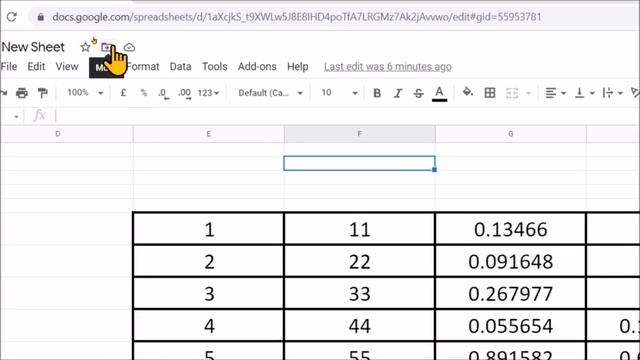Expand the merge cells dropdown arrow
Image resolution: width=640 pixels, height=360 pixels.
click(x=529, y=93)
